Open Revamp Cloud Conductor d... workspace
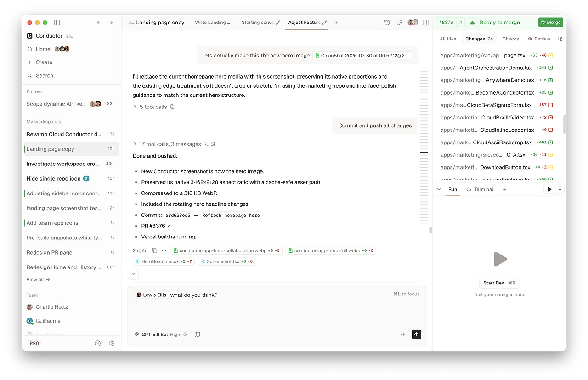The image size is (588, 380). [x=71, y=134]
